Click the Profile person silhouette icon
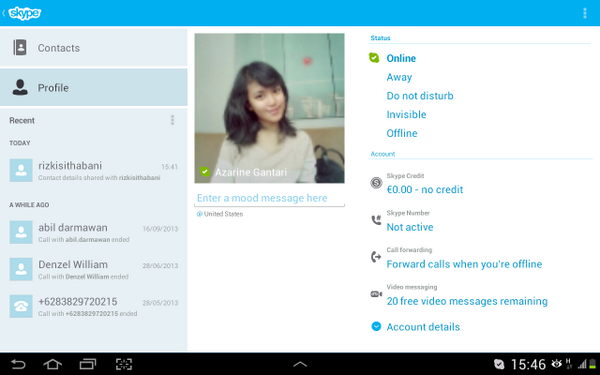The width and height of the screenshot is (600, 375). [x=20, y=87]
